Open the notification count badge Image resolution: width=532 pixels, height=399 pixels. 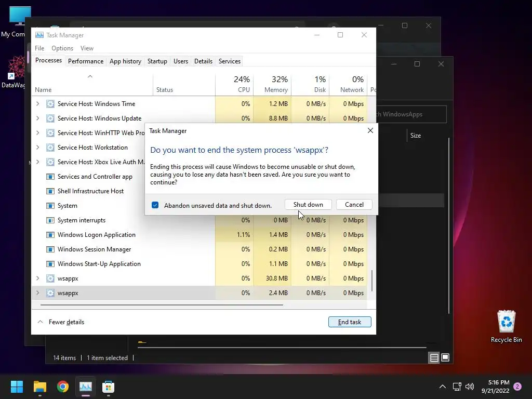pyautogui.click(x=517, y=387)
